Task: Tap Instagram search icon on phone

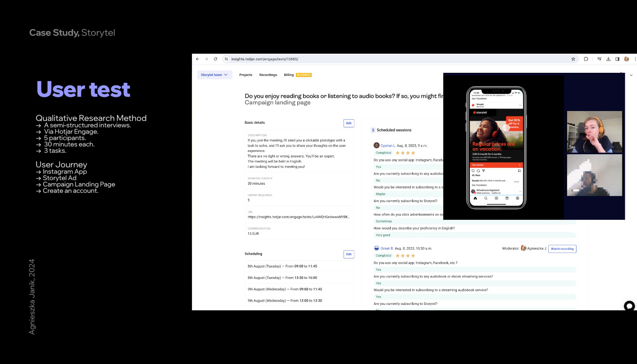Action: 485,198
